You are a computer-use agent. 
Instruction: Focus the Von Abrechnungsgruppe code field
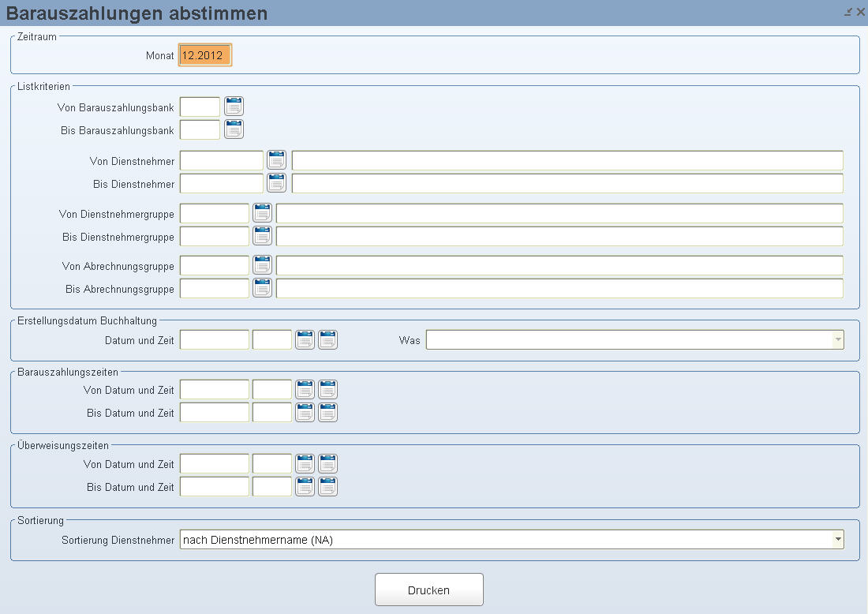(214, 265)
